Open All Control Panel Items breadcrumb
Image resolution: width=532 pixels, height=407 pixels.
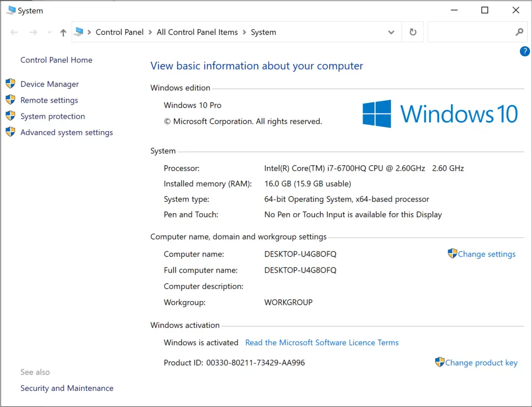(197, 32)
